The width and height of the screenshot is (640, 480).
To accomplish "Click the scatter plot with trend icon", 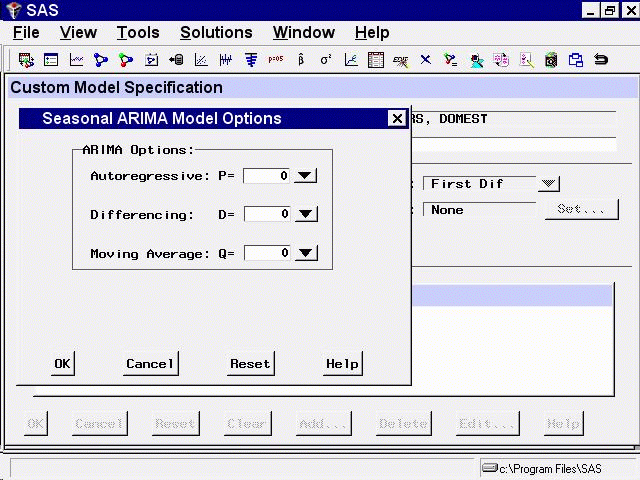I will pos(201,60).
